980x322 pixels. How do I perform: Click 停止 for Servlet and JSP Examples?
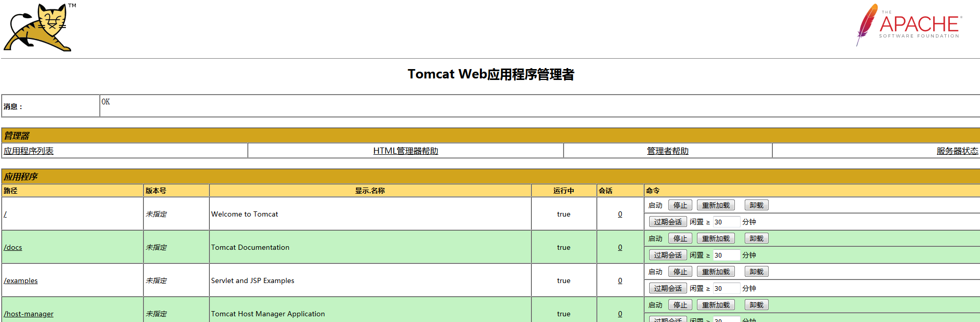680,272
